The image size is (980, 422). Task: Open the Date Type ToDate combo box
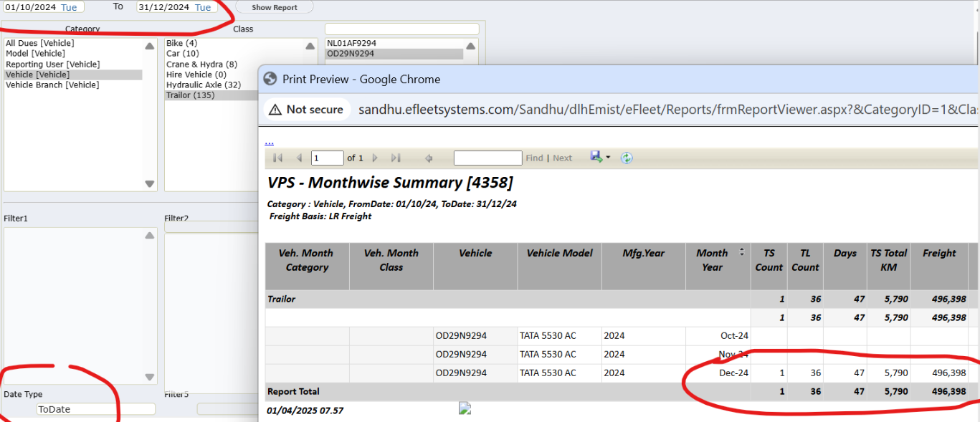click(x=96, y=409)
